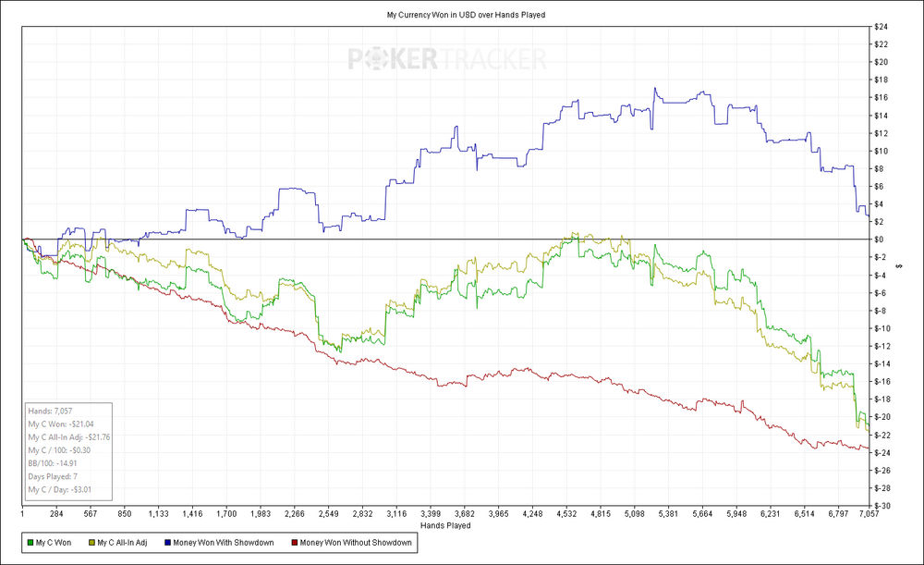The height and width of the screenshot is (565, 924).
Task: Click the $0 label on the y-axis
Action: (879, 240)
